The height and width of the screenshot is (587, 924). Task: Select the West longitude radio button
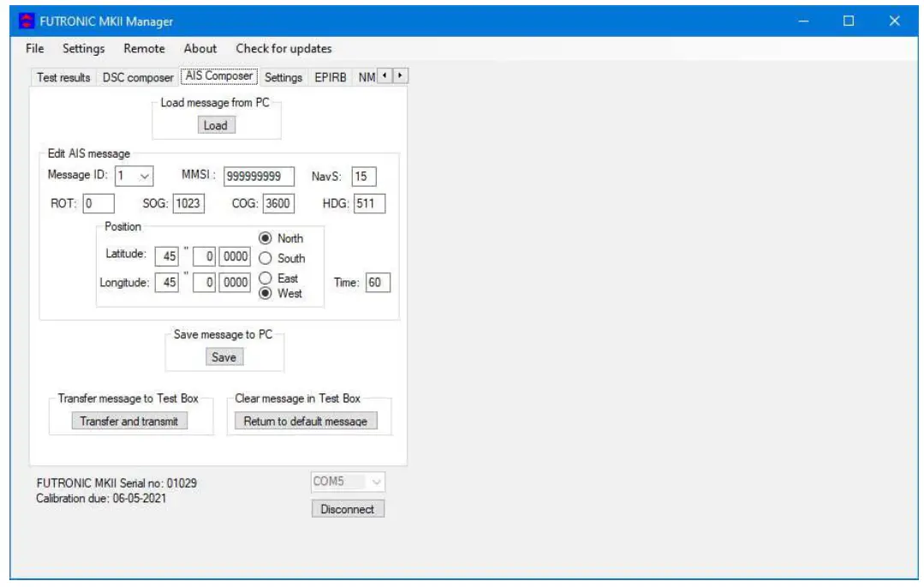(265, 293)
